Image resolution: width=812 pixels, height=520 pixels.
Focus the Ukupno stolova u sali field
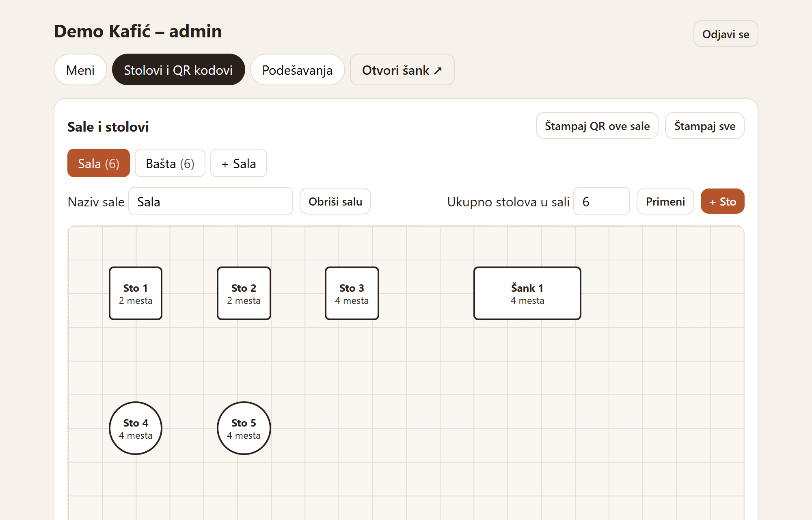pyautogui.click(x=601, y=201)
